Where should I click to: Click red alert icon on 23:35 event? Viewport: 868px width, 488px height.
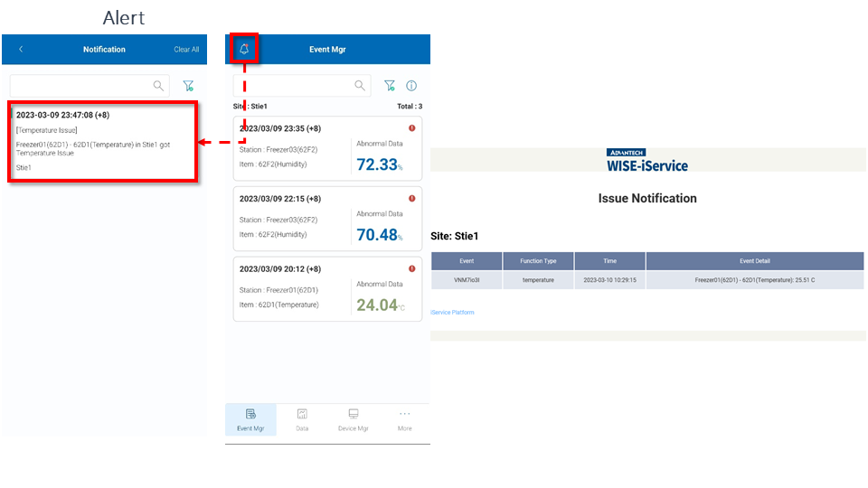[411, 128]
